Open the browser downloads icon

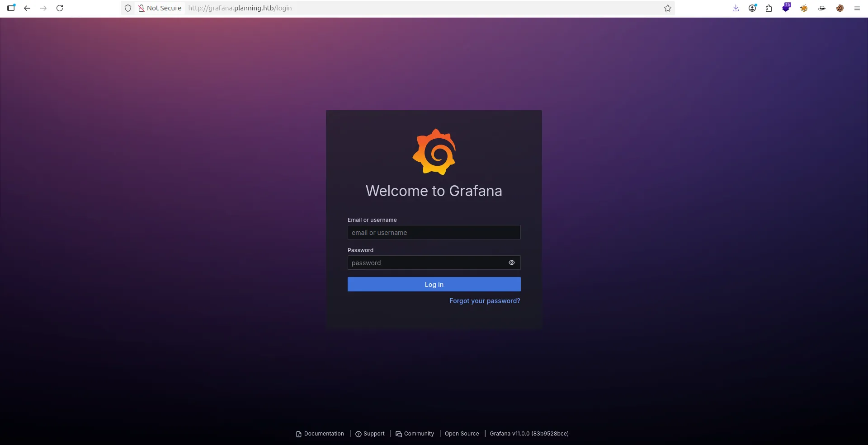pos(736,8)
